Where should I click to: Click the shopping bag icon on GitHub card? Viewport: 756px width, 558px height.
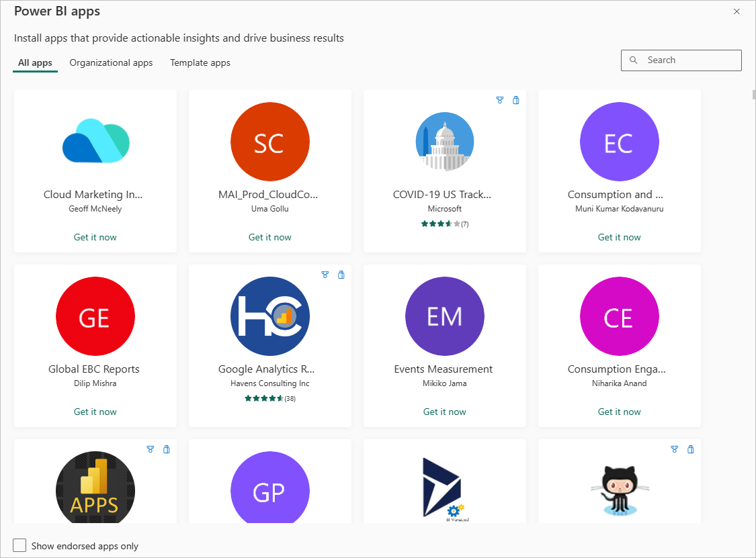click(x=690, y=449)
